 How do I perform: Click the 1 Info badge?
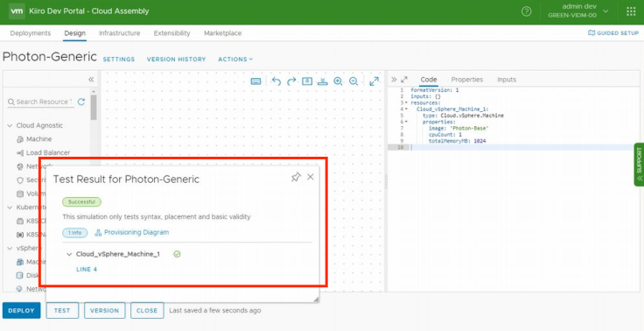coord(74,233)
